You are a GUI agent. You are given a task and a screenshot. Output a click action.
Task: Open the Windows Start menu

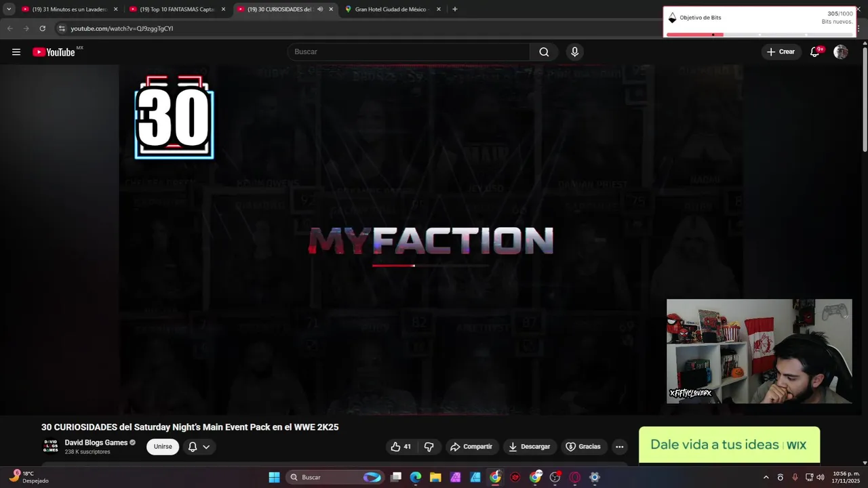coord(274,477)
